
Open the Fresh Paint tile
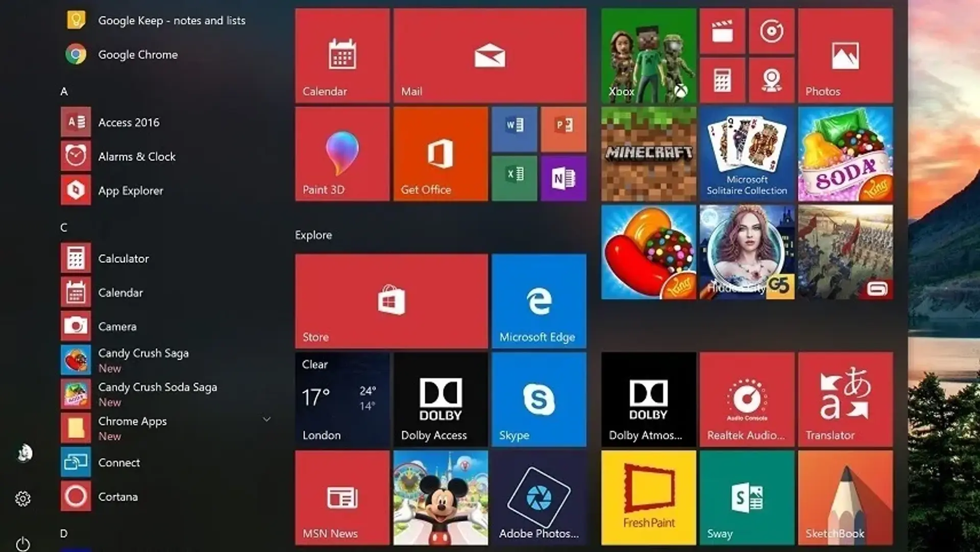coord(649,497)
